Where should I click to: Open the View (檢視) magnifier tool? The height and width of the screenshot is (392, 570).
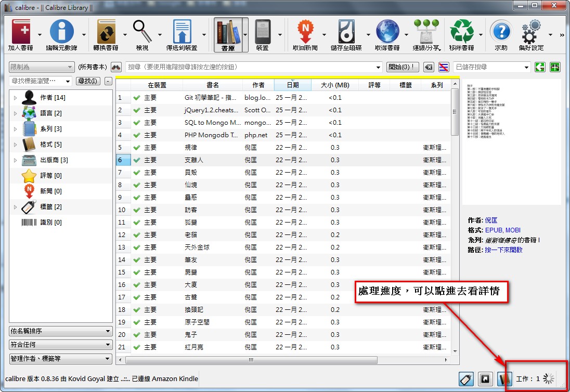tap(142, 35)
